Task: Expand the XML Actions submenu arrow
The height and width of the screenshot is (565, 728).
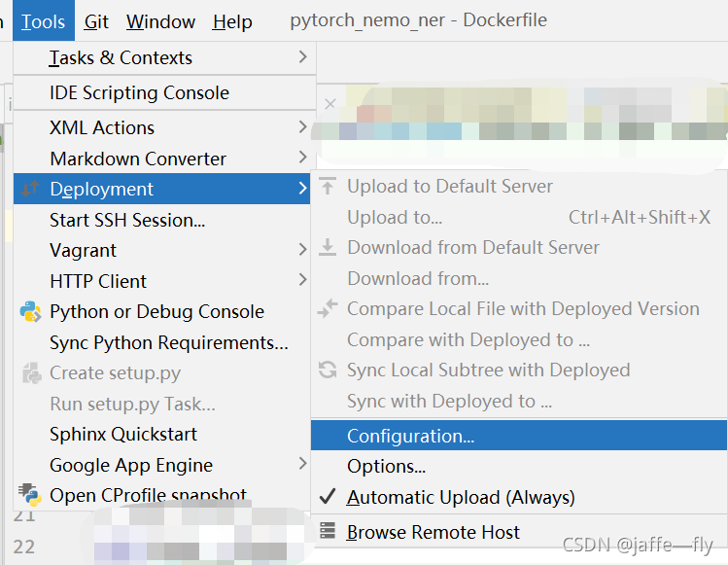Action: [302, 127]
